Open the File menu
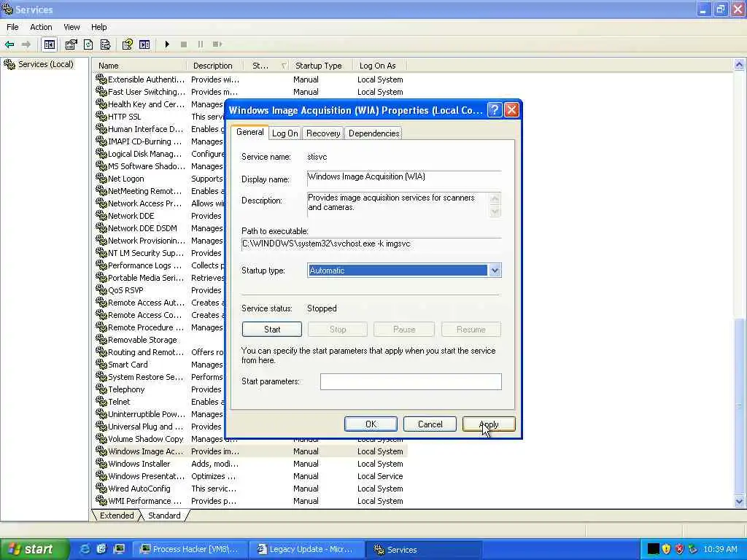Image resolution: width=747 pixels, height=560 pixels. click(12, 27)
